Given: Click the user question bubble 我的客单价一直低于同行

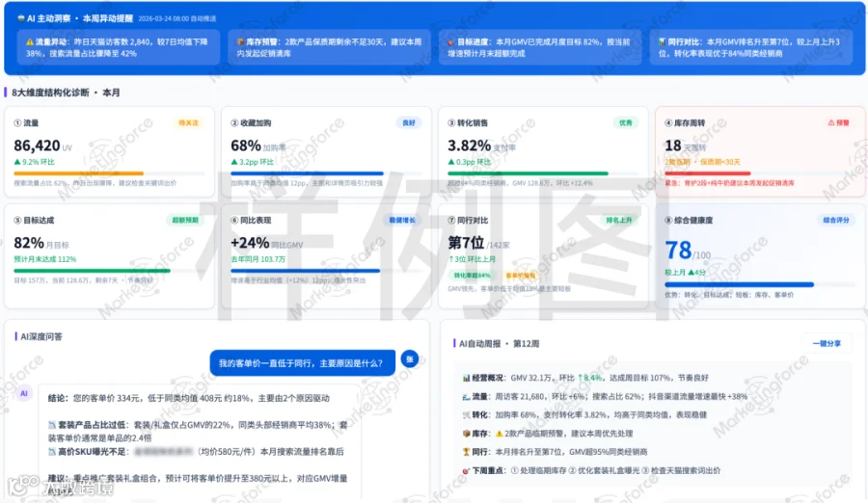Looking at the screenshot, I should (x=302, y=363).
